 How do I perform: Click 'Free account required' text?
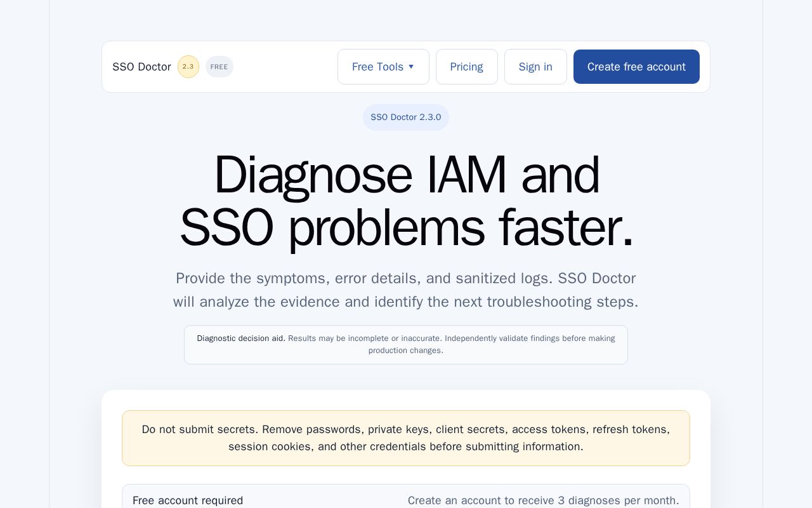pyautogui.click(x=188, y=500)
